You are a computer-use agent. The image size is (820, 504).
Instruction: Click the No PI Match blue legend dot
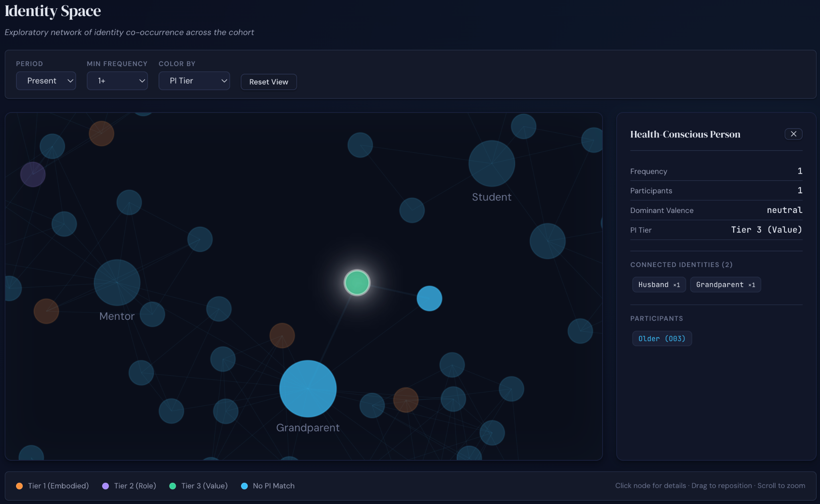(x=244, y=486)
